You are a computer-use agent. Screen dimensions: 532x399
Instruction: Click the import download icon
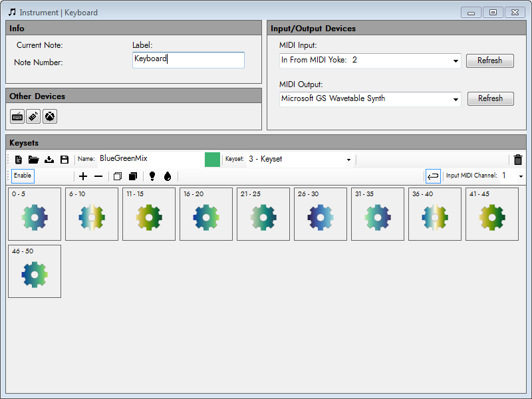pyautogui.click(x=49, y=160)
